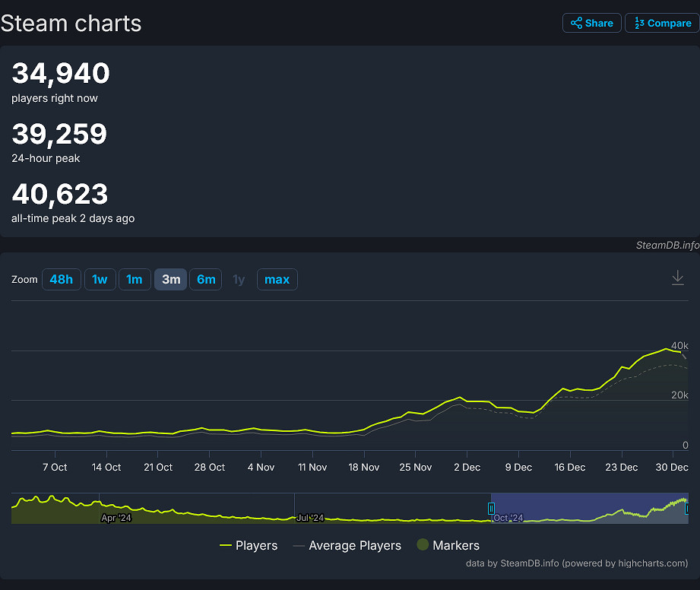
Task: Switch chart zoom to 1m
Action: (134, 279)
